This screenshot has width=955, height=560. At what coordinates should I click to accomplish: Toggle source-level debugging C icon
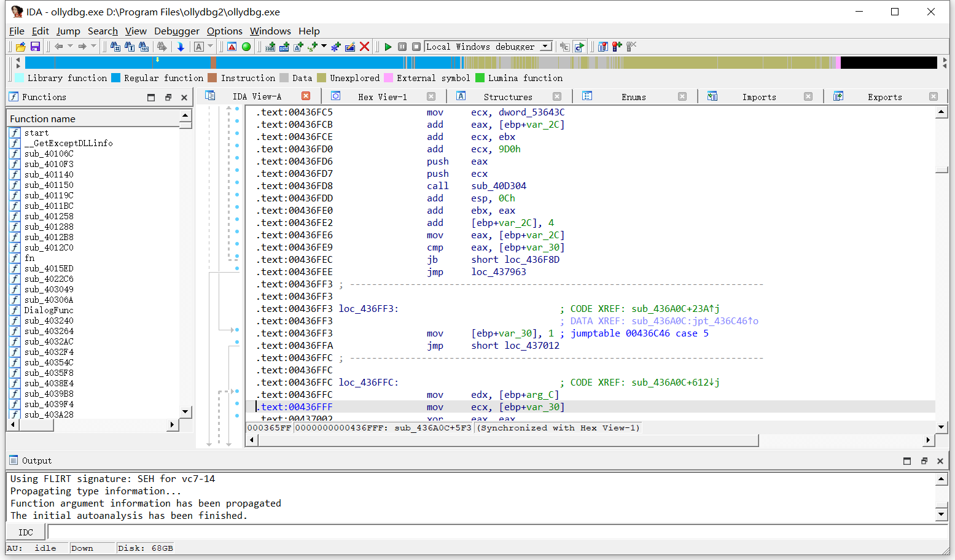point(579,47)
